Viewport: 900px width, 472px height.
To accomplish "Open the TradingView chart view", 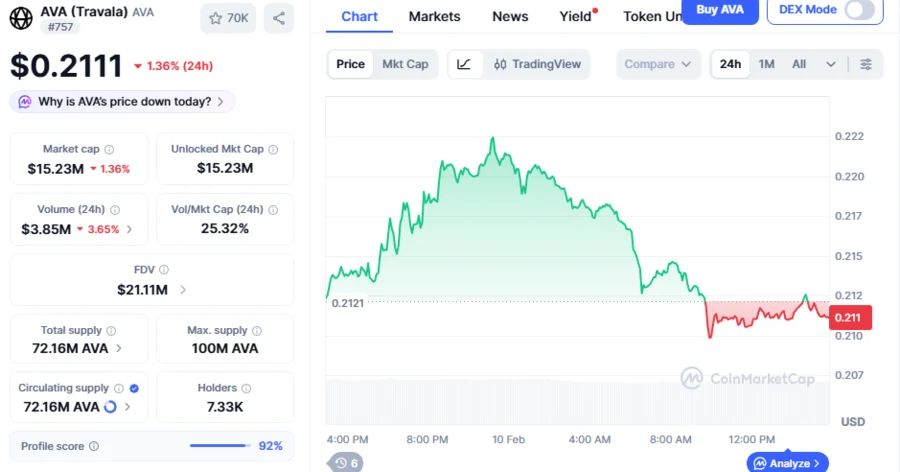I will point(537,64).
